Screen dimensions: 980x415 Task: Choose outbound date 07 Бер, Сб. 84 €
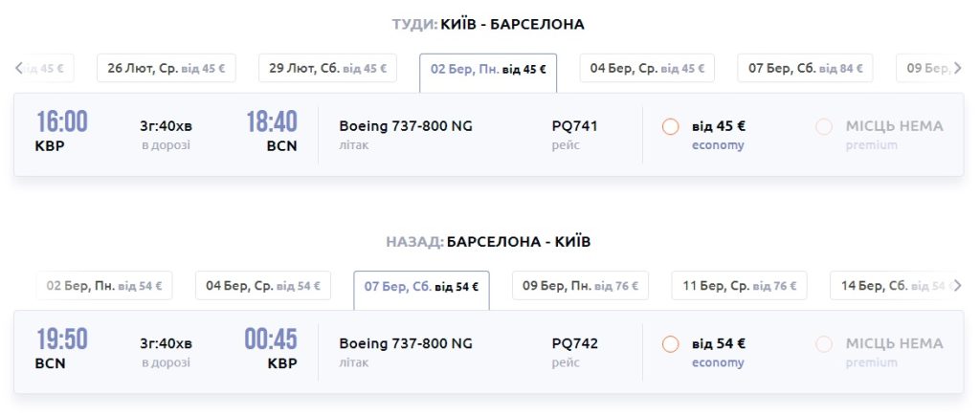coord(805,69)
